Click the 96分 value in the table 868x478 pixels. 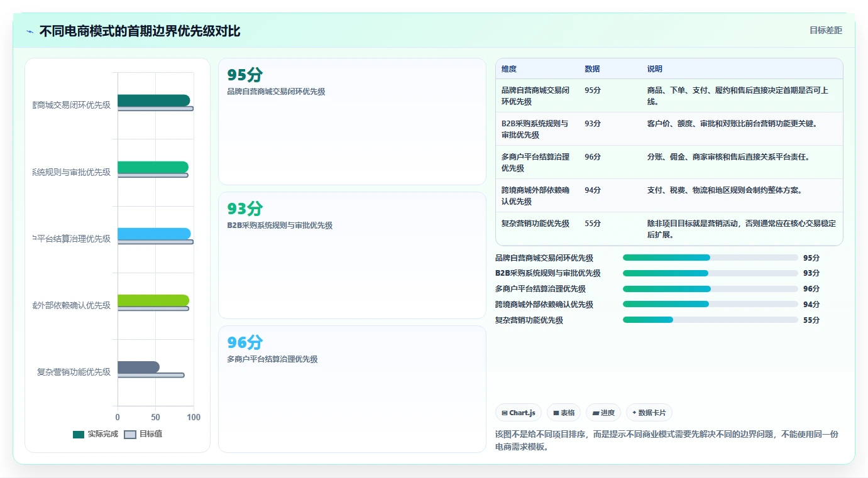[x=593, y=157]
